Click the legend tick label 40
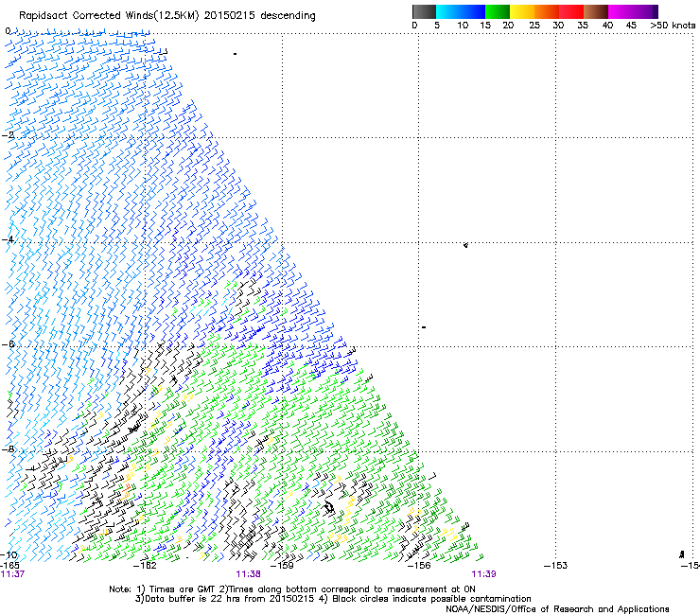Image resolution: width=700 pixels, height=615 pixels. pos(607,26)
